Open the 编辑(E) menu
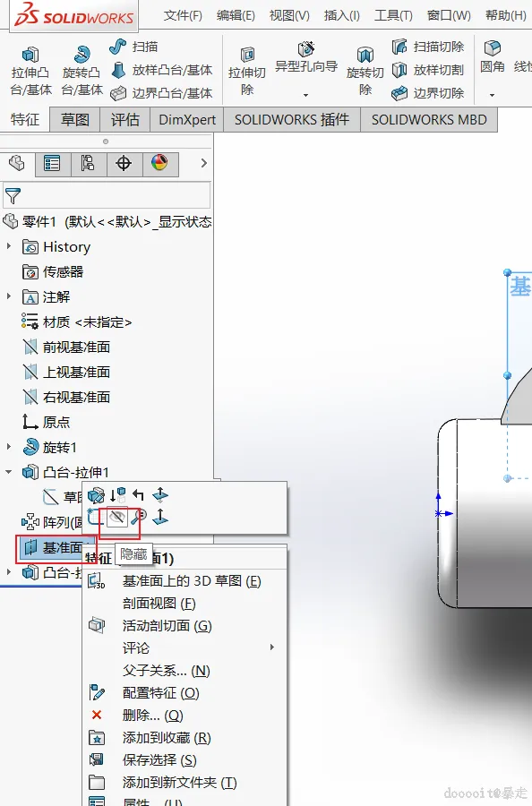The image size is (532, 806). pyautogui.click(x=236, y=15)
